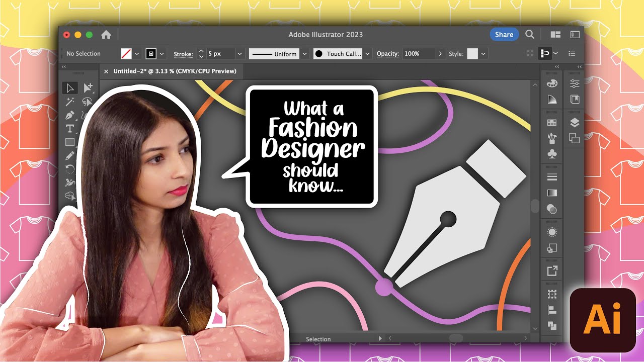Viewport: 644px width, 362px height.
Task: Click the Fill color swatch
Action: coord(126,54)
